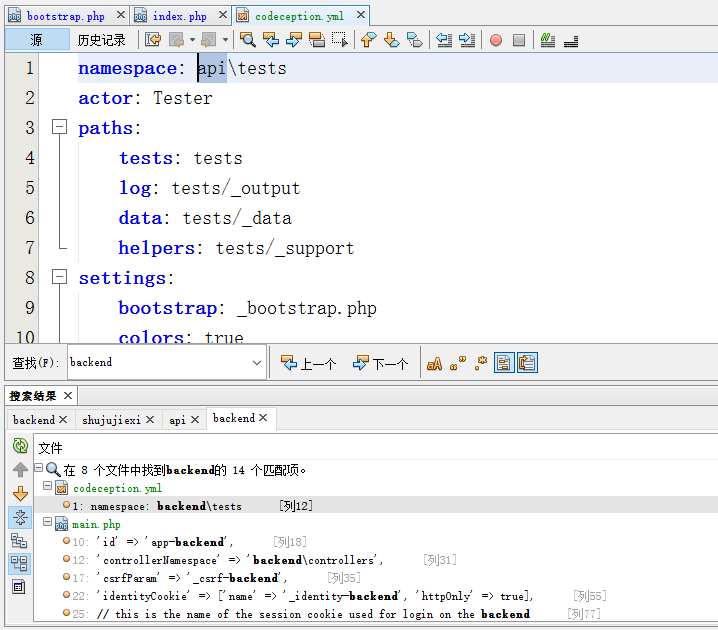
Task: Click the 历史记录 (History) view button
Action: (x=102, y=40)
